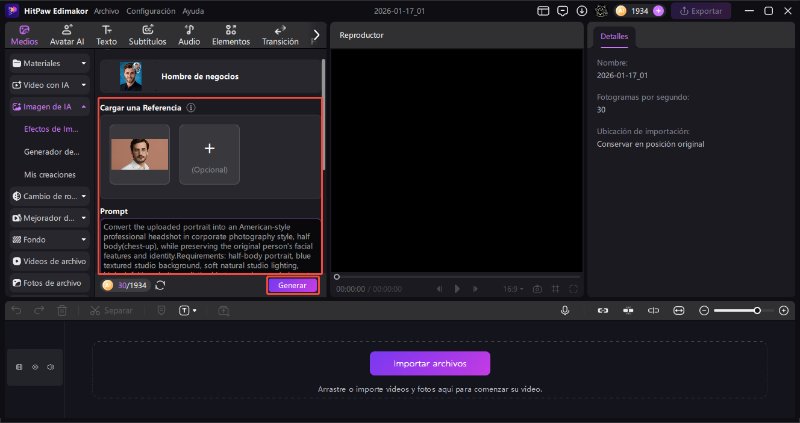The height and width of the screenshot is (423, 800).
Task: Click the timeline zoom slider handle
Action: pyautogui.click(x=757, y=310)
